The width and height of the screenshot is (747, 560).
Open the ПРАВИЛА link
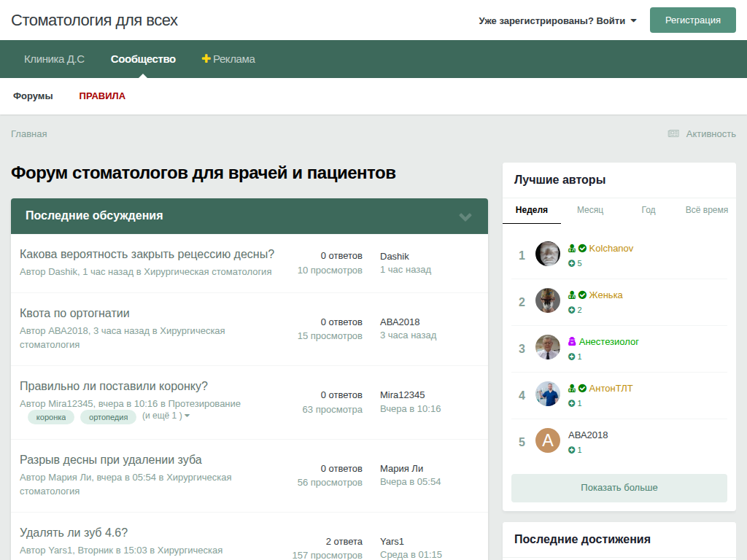102,96
